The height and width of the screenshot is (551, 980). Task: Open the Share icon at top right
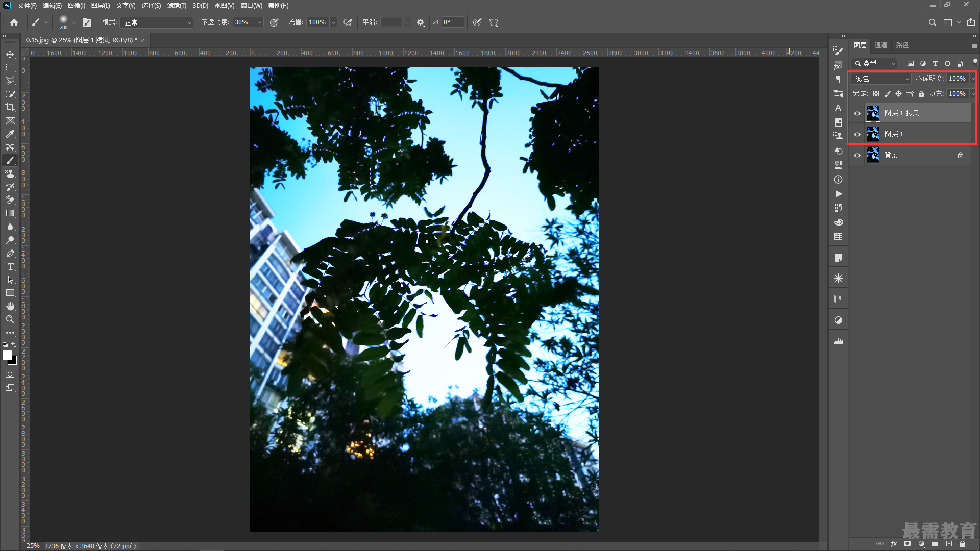(971, 22)
